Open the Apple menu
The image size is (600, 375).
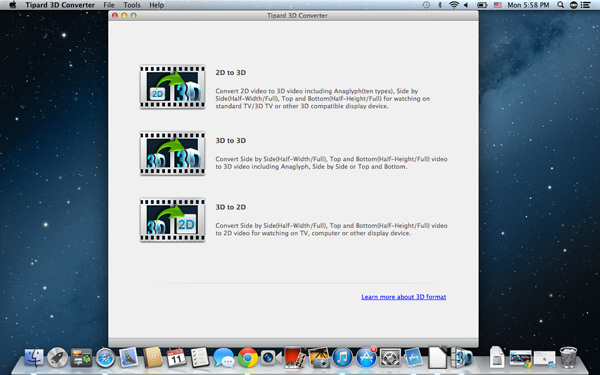point(13,5)
